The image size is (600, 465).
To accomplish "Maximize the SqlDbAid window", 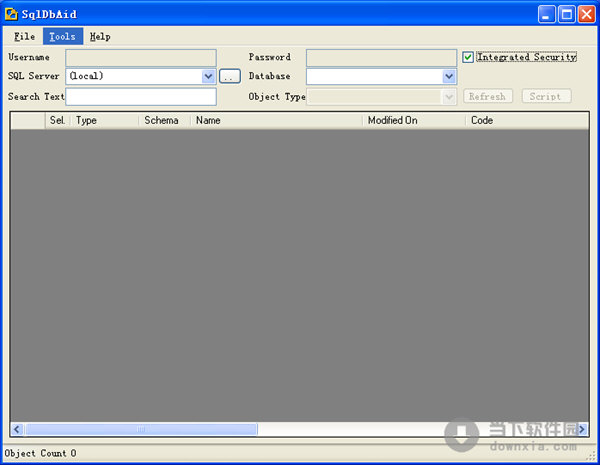I will click(x=567, y=15).
